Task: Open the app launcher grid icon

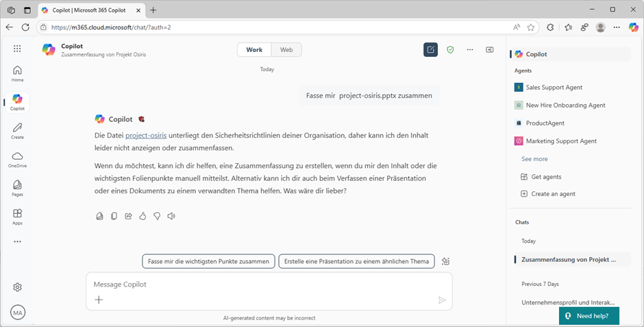Action: 17,49
